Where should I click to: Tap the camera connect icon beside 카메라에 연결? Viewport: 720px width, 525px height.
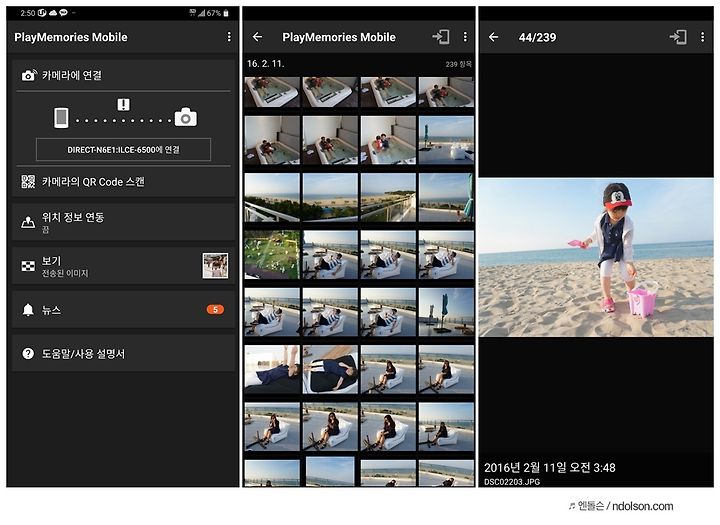coord(29,75)
